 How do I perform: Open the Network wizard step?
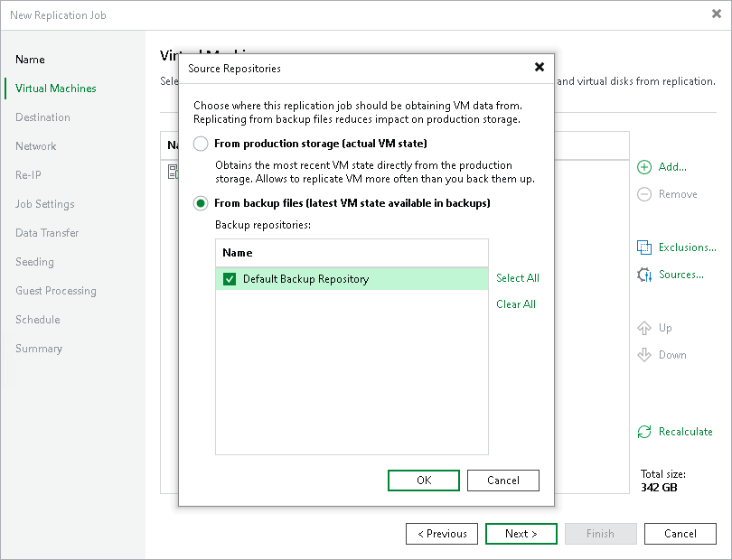click(x=35, y=146)
